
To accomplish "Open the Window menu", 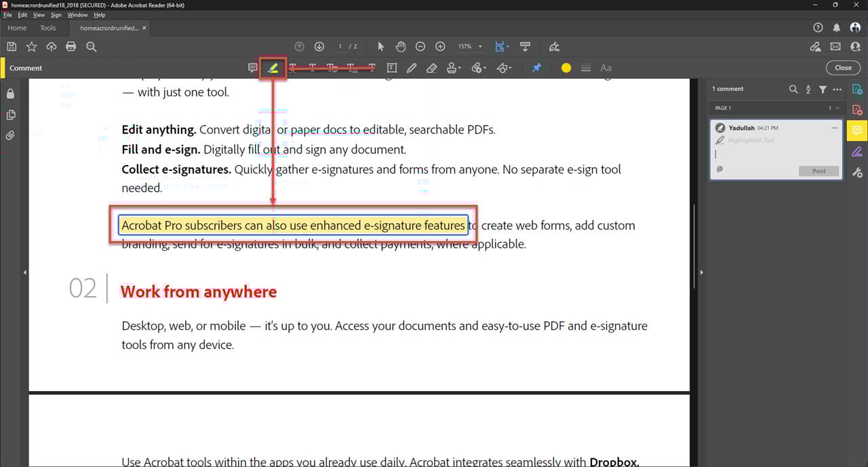I will click(77, 15).
